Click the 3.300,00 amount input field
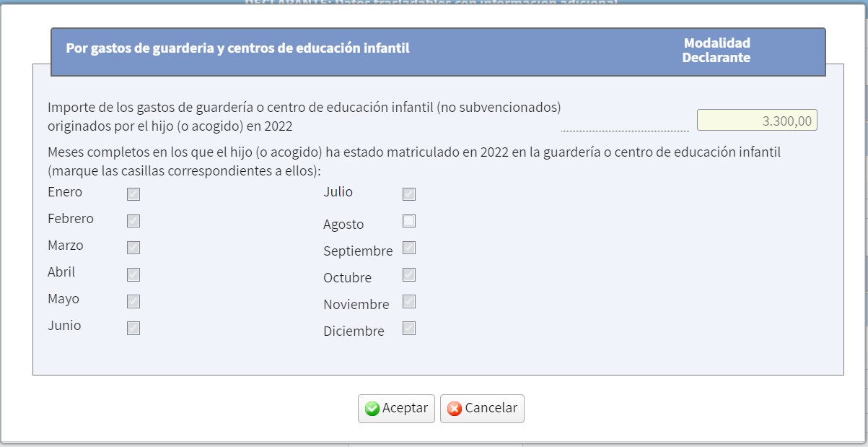 pyautogui.click(x=757, y=121)
